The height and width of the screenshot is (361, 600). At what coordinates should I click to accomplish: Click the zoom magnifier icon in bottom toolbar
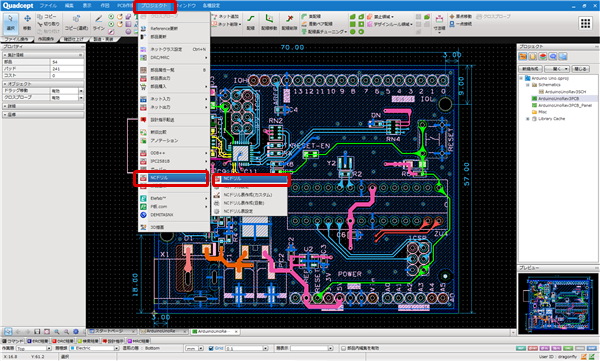click(57, 332)
